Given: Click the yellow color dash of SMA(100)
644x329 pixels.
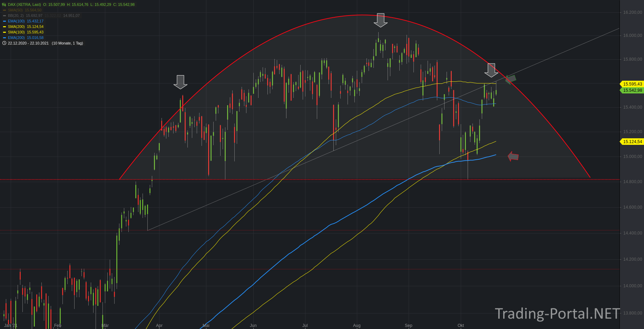Looking at the screenshot, I should [x=4, y=32].
